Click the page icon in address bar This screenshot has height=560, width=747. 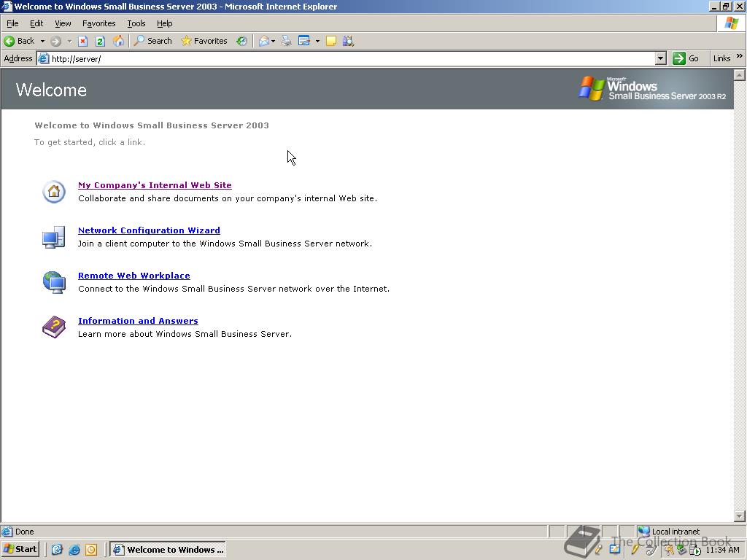[x=43, y=58]
